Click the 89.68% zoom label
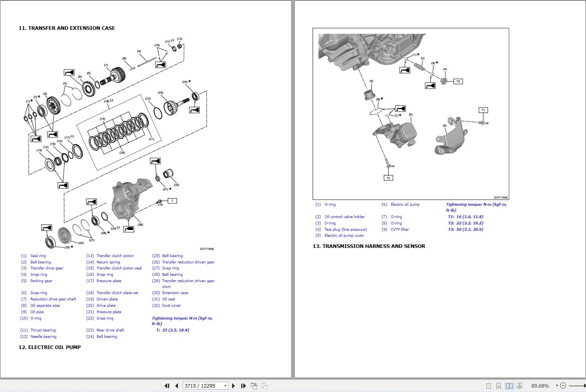Image resolution: width=586 pixels, height=392 pixels. (540, 386)
